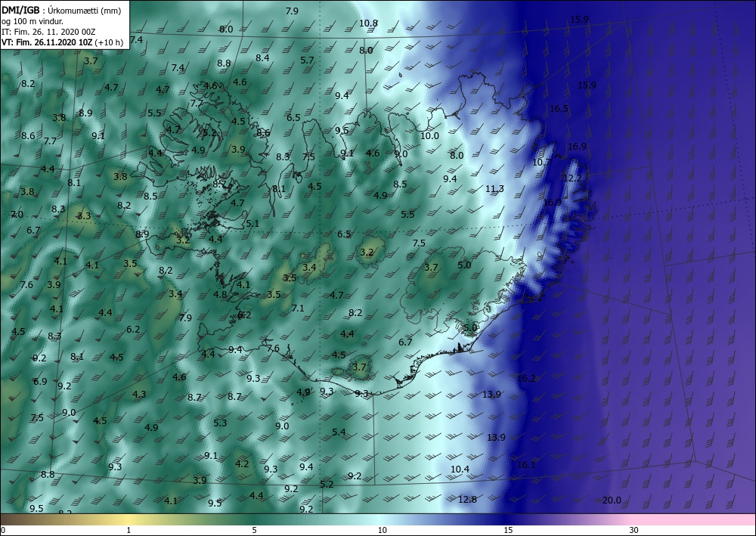This screenshot has width=756, height=536.
Task: Click the '15' tick label on the colour scale
Action: 508,530
